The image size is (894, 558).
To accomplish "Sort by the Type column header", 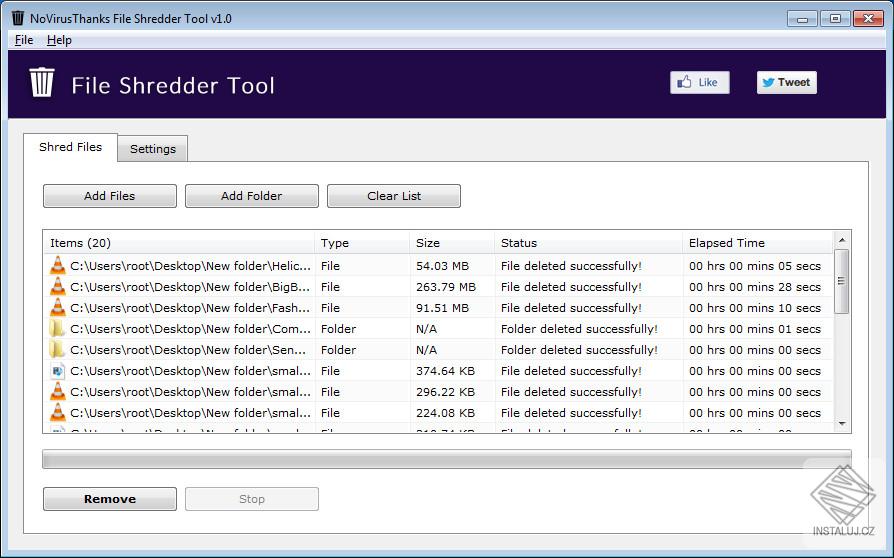I will click(x=362, y=243).
